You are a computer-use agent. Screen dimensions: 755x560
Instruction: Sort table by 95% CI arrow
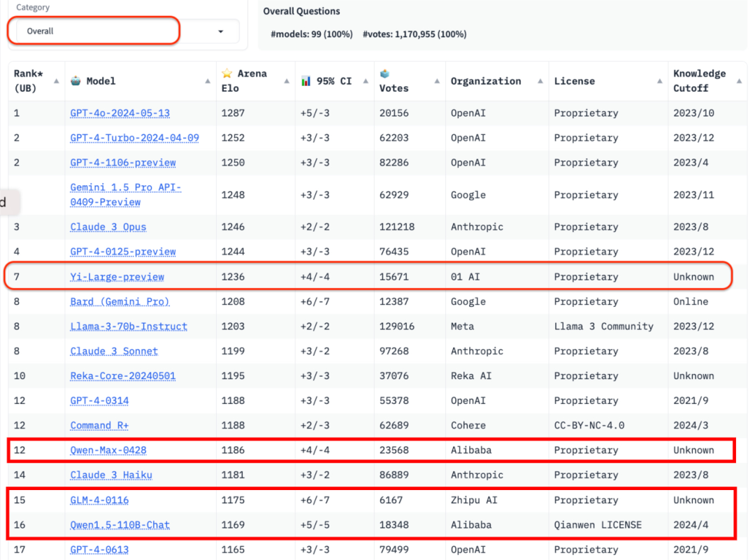point(366,81)
